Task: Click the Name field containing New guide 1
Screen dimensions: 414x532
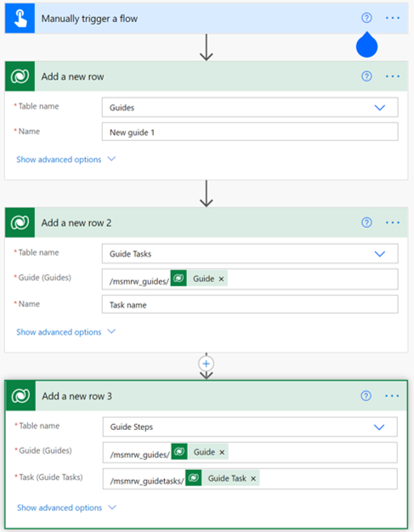Action: pyautogui.click(x=250, y=132)
